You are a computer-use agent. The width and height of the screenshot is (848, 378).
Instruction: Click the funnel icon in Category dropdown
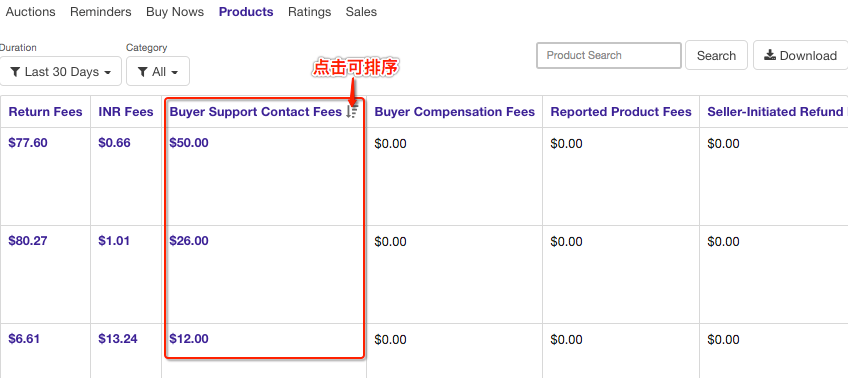pyautogui.click(x=143, y=72)
